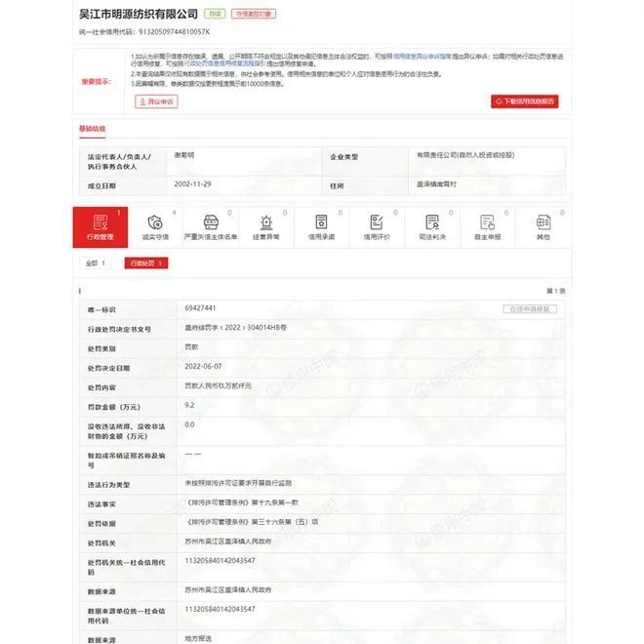644x644 pixels.
Task: Click the company name 吴江市明源纺织有限公司
Action: [138, 15]
